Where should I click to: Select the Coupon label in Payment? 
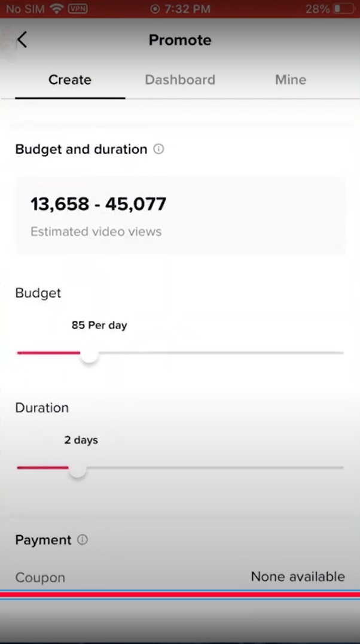(x=40, y=578)
